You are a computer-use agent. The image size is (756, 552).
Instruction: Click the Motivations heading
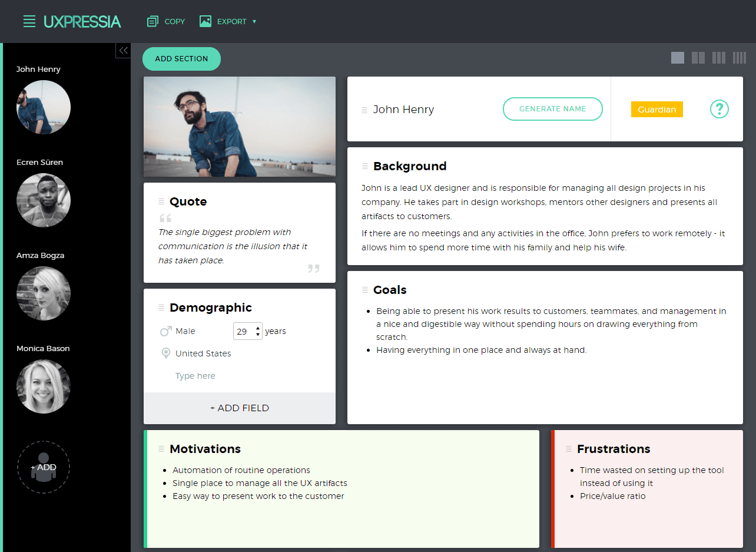[205, 449]
